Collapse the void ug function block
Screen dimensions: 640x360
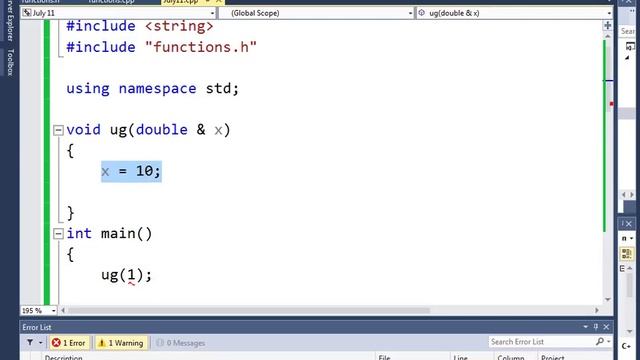(x=58, y=130)
